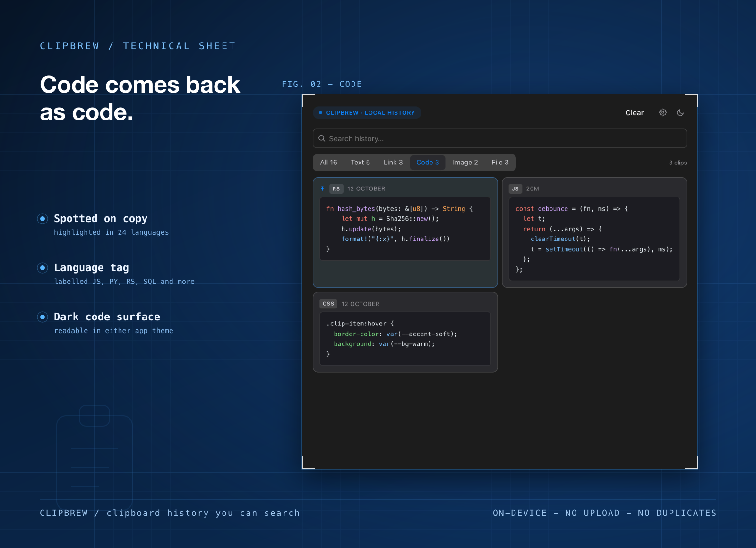
Task: Switch to the File 3 tab
Action: click(500, 163)
